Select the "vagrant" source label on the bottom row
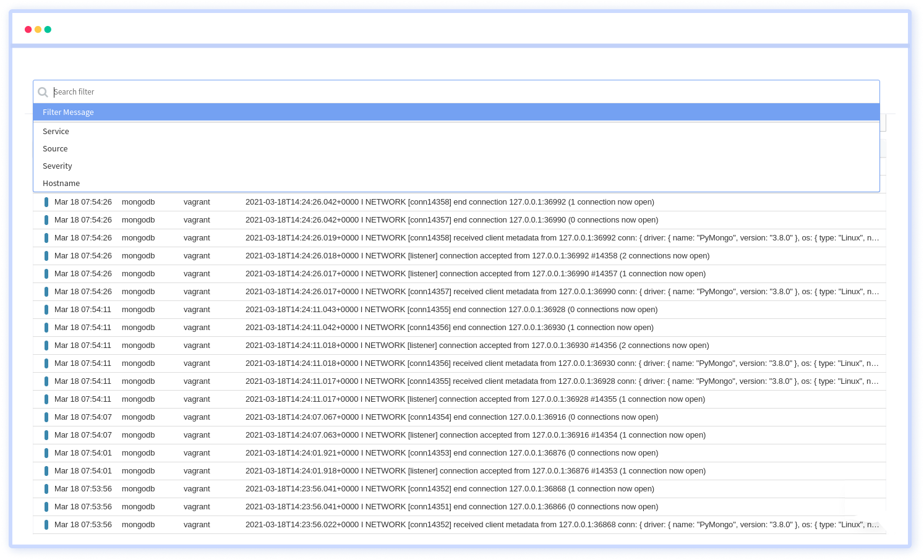Screen dimensions: 924x560 [x=197, y=524]
